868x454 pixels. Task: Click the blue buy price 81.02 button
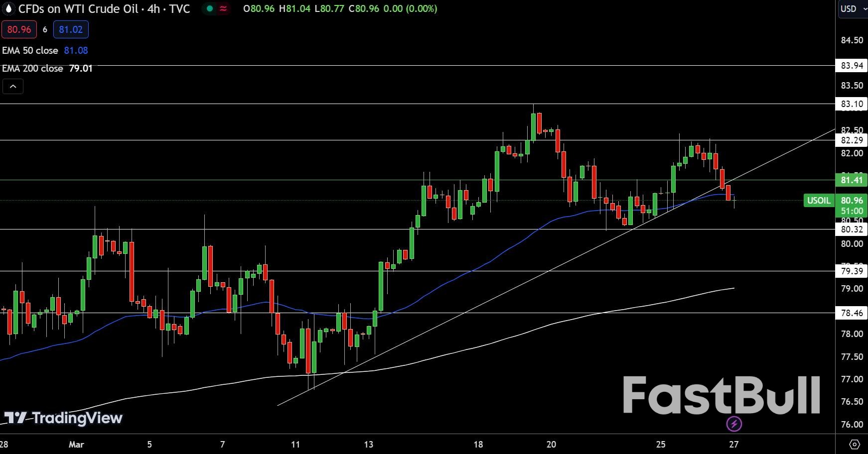pos(71,29)
